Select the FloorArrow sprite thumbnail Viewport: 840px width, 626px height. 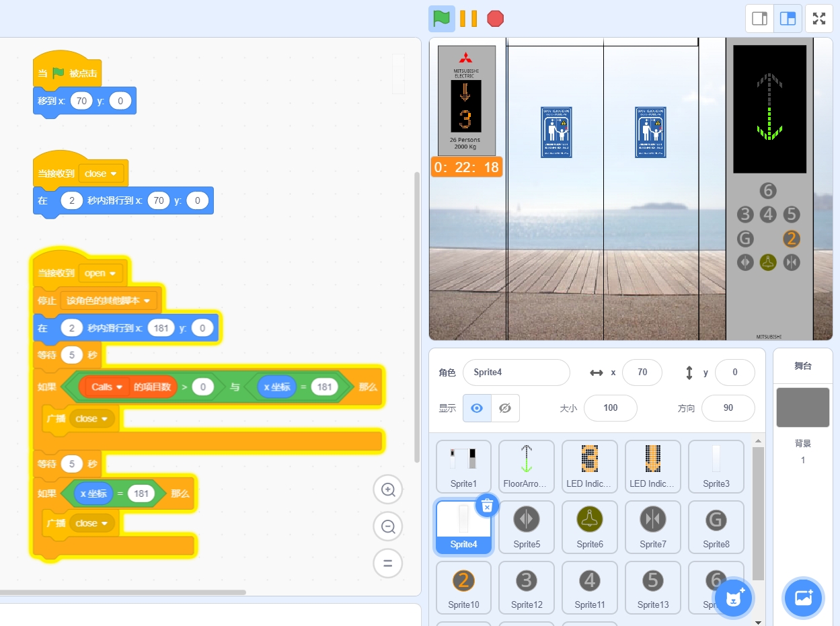(x=527, y=466)
